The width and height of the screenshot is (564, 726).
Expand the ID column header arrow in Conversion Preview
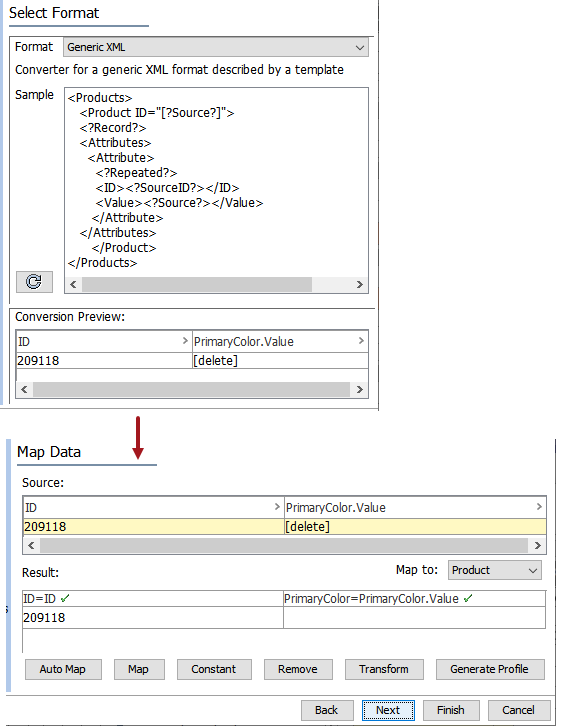coord(185,341)
